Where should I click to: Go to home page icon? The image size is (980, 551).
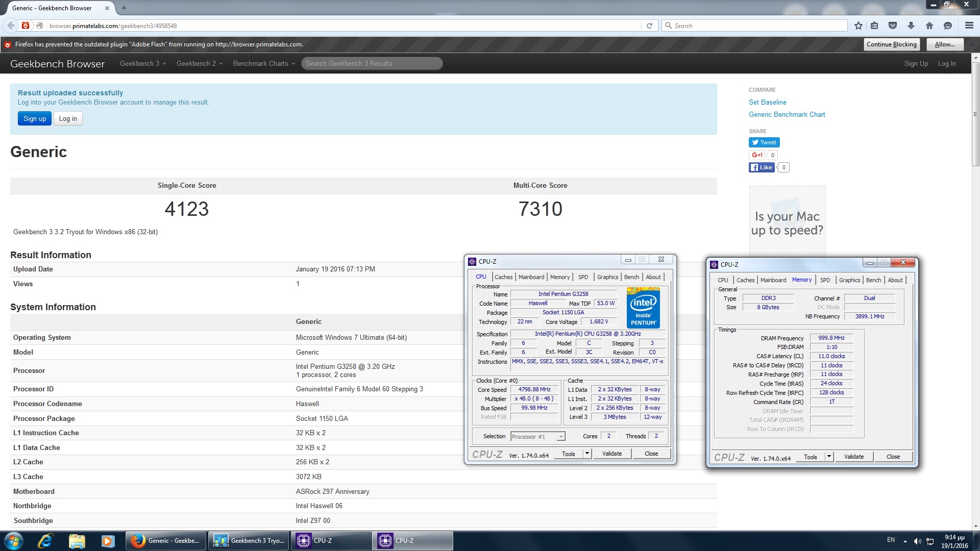(929, 26)
